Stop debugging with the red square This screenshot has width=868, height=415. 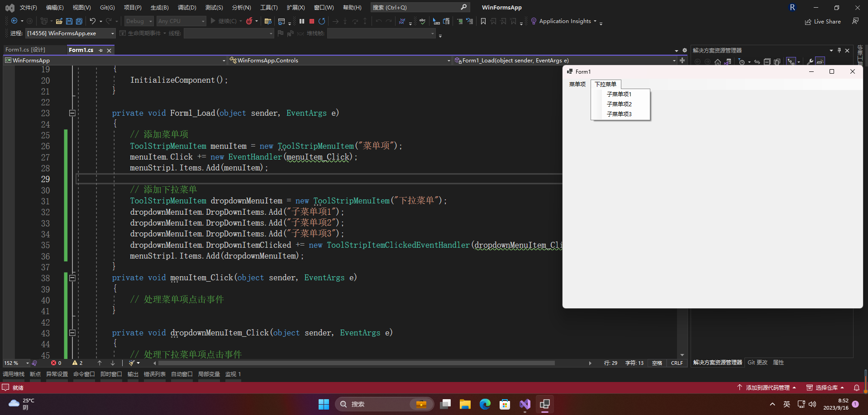click(x=312, y=21)
